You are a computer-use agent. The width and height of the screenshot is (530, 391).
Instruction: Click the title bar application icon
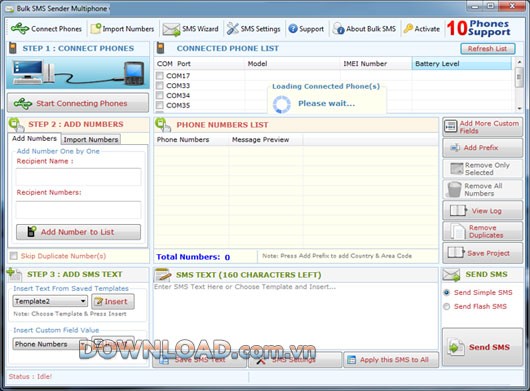(9, 9)
